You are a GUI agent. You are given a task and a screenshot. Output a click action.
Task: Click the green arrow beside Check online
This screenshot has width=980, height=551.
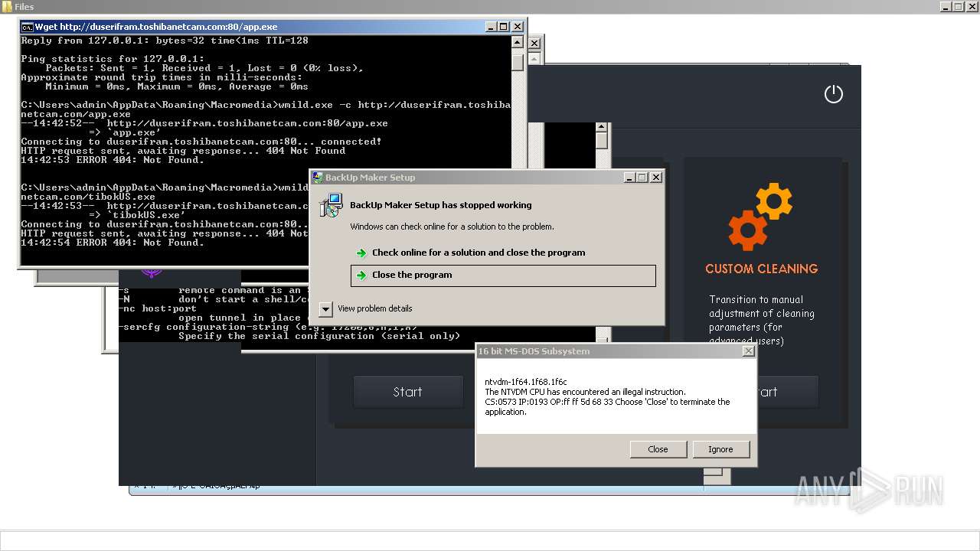361,253
